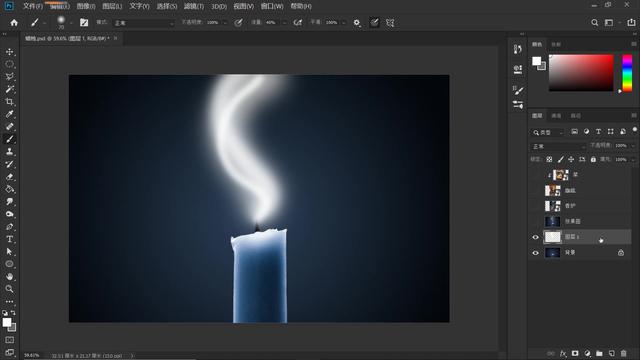Viewport: 640px width, 360px height.
Task: Select the Clone Stamp tool
Action: (x=9, y=151)
